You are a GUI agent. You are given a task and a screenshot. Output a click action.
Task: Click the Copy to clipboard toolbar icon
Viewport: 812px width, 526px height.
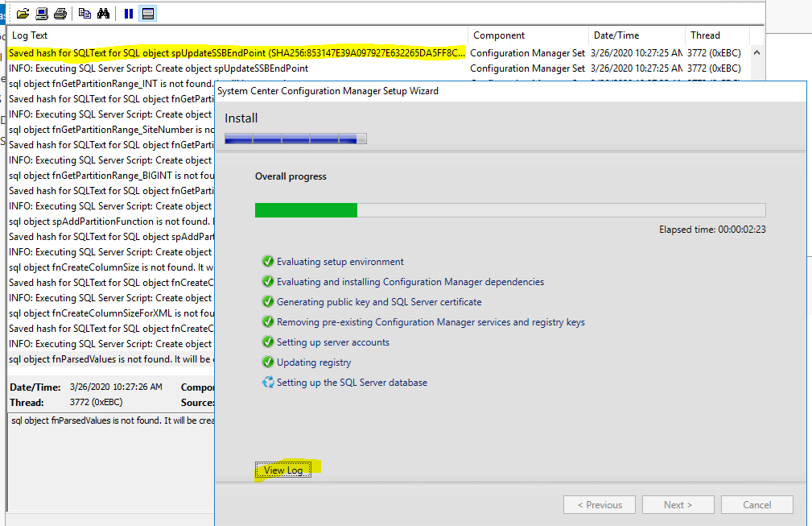[x=84, y=14]
